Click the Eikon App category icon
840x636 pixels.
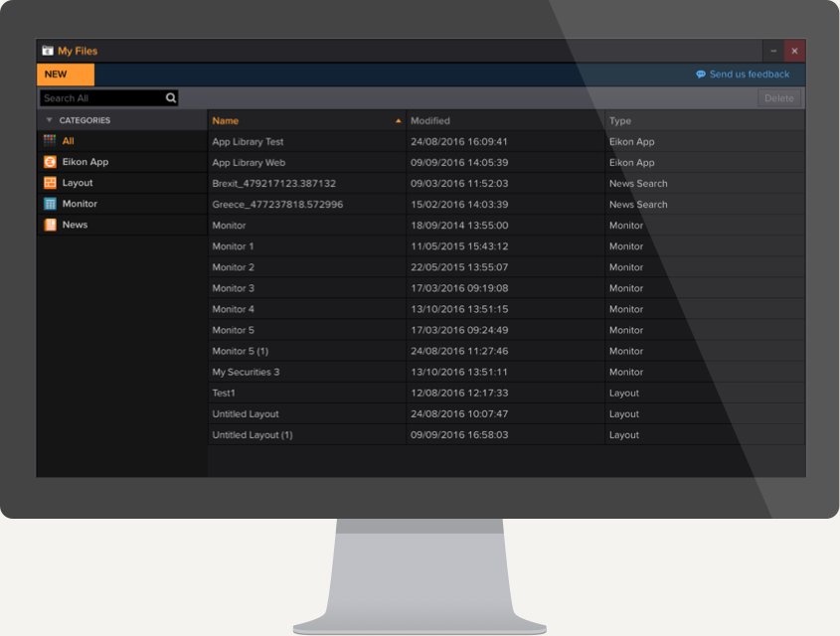[49, 161]
